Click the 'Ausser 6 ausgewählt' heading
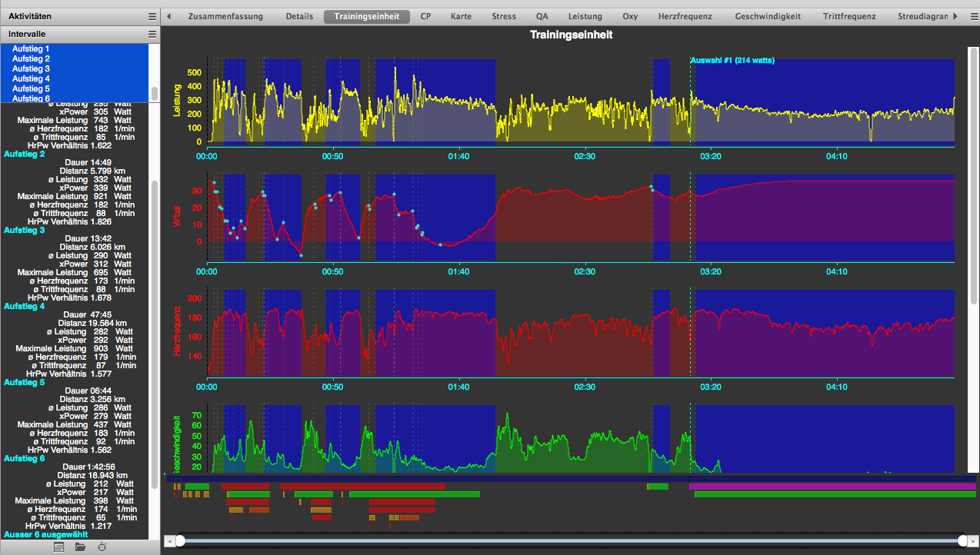The width and height of the screenshot is (980, 555). pos(45,534)
